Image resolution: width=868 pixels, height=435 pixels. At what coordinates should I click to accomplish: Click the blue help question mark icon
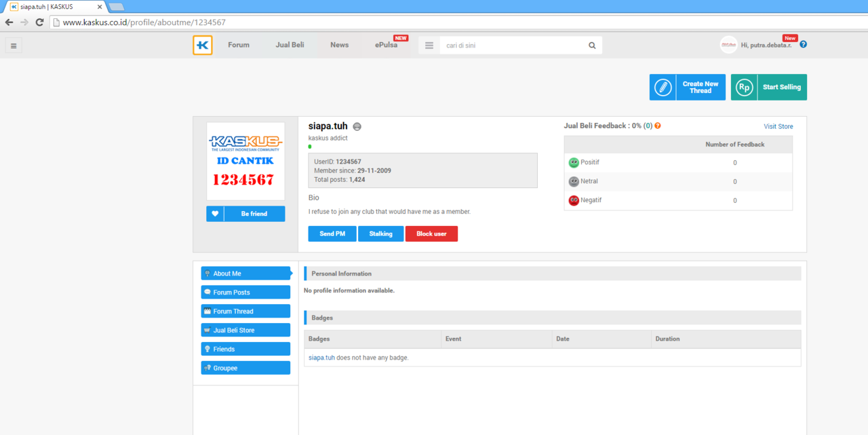[x=803, y=45]
